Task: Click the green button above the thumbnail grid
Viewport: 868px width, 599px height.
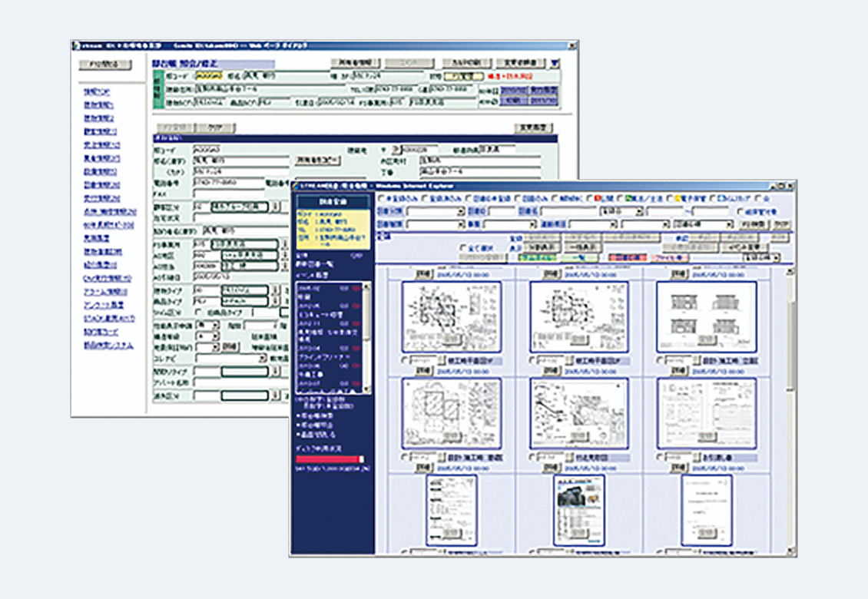Action: (x=537, y=257)
